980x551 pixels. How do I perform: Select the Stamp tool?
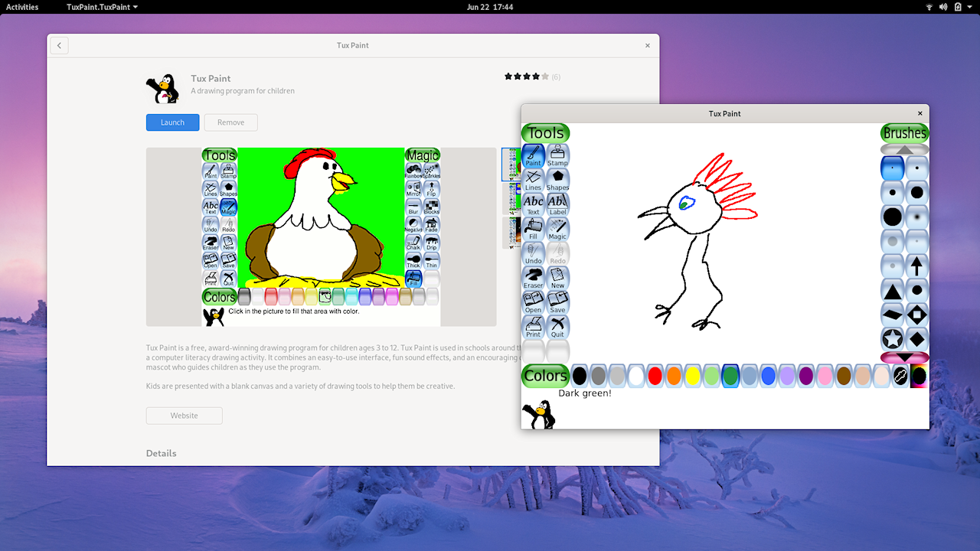click(x=557, y=155)
